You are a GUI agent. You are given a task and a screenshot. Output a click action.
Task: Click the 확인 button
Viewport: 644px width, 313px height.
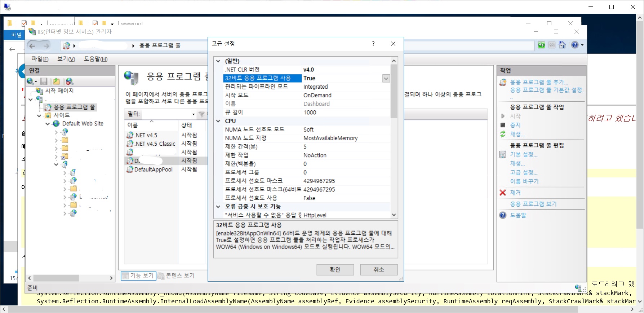[335, 269]
